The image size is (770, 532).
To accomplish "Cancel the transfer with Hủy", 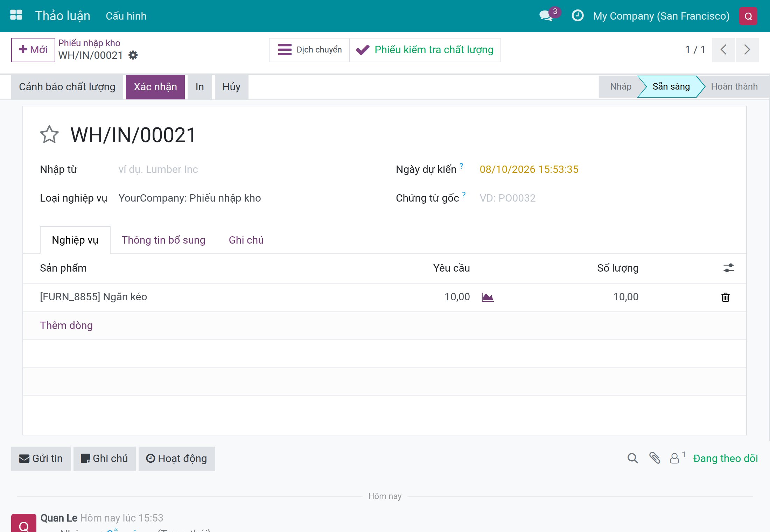I will coord(231,87).
